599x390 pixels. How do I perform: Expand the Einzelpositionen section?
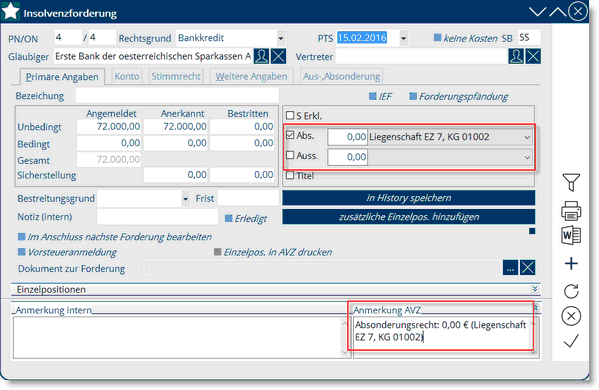(x=535, y=289)
